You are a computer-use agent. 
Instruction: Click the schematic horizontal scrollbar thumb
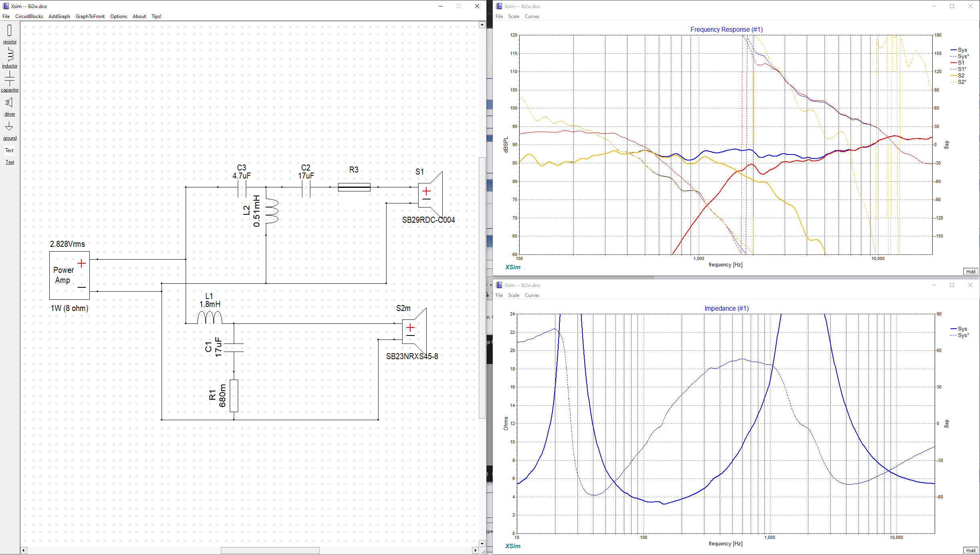270,551
